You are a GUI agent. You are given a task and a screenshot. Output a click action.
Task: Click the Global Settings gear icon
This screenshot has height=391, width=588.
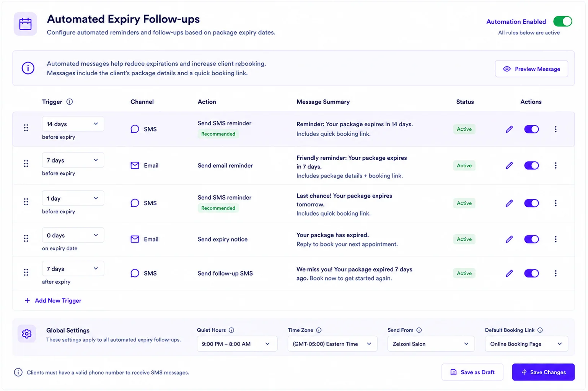[26, 334]
